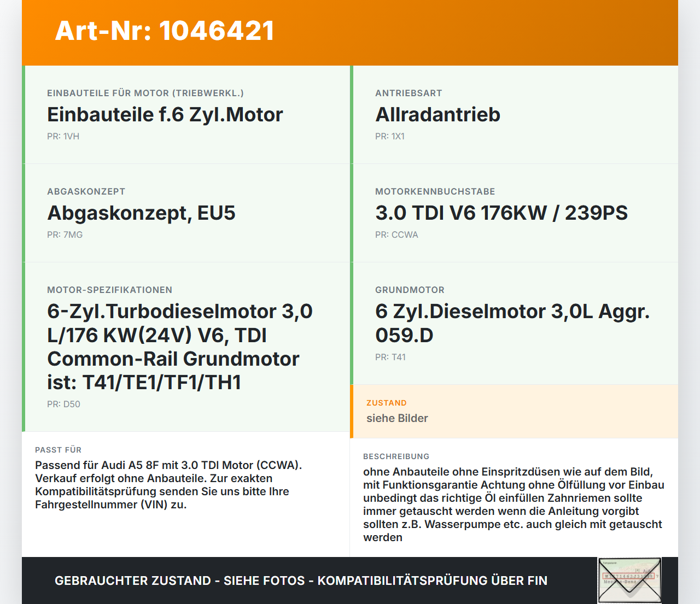The height and width of the screenshot is (604, 700).
Task: Click the 'GEBRAUCHTER ZUSTAND - SIEHE FOTOS' footer text
Action: point(301,580)
